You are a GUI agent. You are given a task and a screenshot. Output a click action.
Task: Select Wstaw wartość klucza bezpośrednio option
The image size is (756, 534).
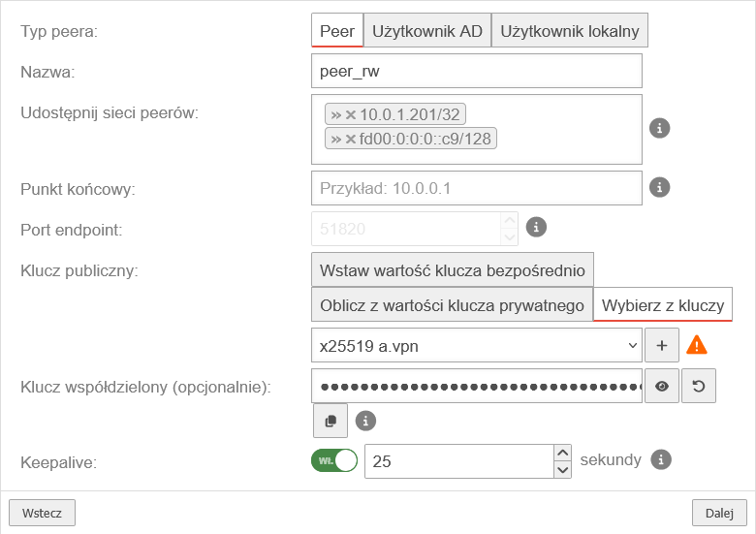453,269
